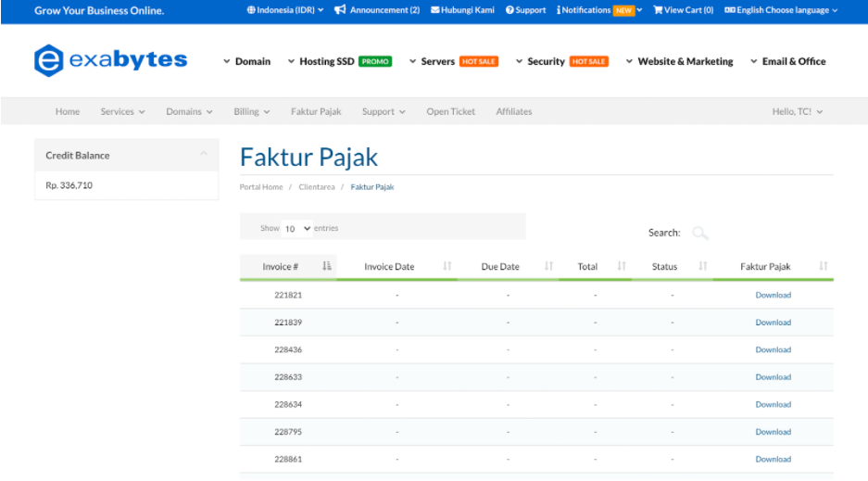The image size is (868, 481).
Task: Change the Show entries count selector
Action: point(296,229)
